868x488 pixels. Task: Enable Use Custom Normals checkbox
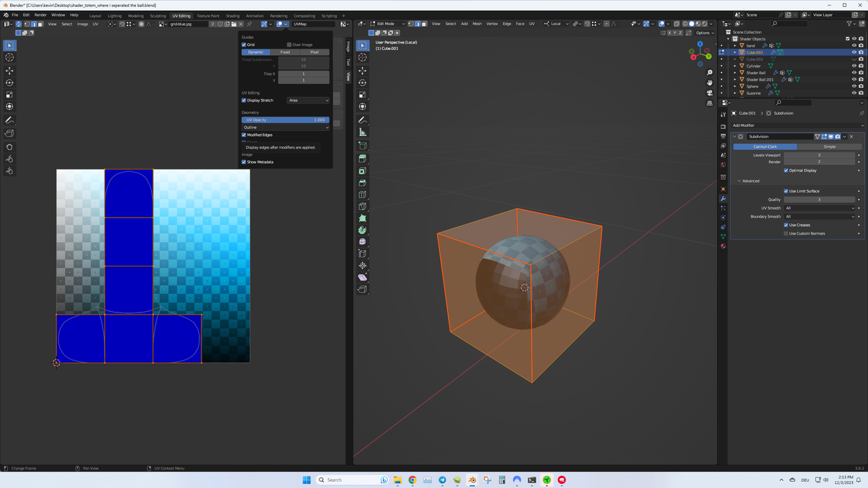click(x=786, y=233)
